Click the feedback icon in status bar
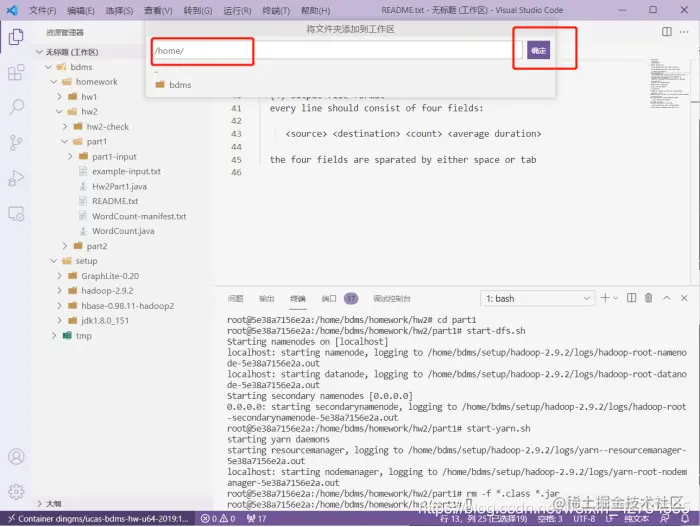This screenshot has height=527, width=700. click(665, 519)
